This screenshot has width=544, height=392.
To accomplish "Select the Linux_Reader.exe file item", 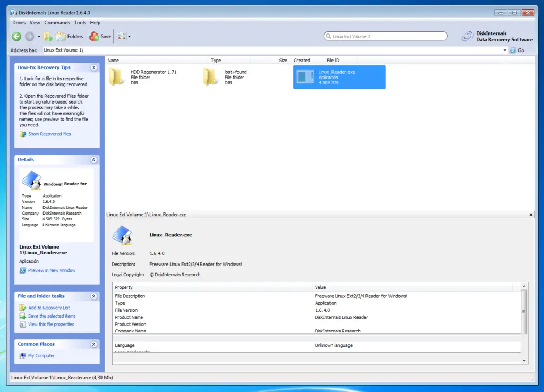I will click(x=339, y=77).
